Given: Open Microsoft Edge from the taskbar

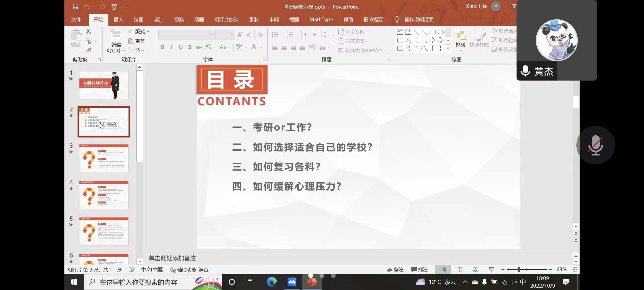Looking at the screenshot, I should 272,282.
